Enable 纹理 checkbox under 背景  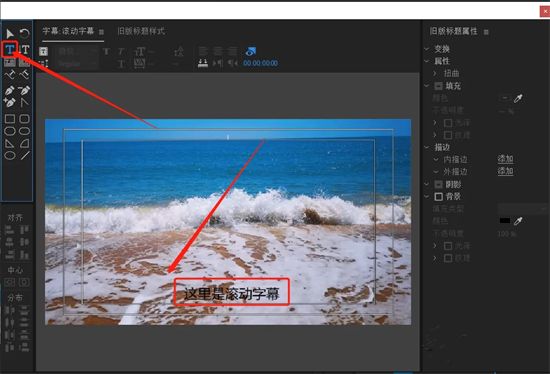pos(448,258)
